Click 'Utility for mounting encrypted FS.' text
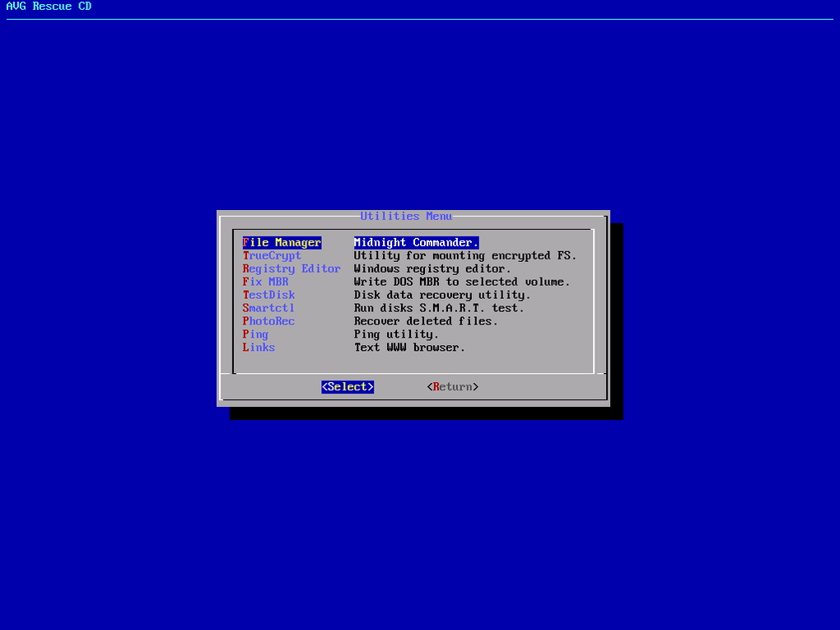The image size is (840, 630). coord(465,255)
